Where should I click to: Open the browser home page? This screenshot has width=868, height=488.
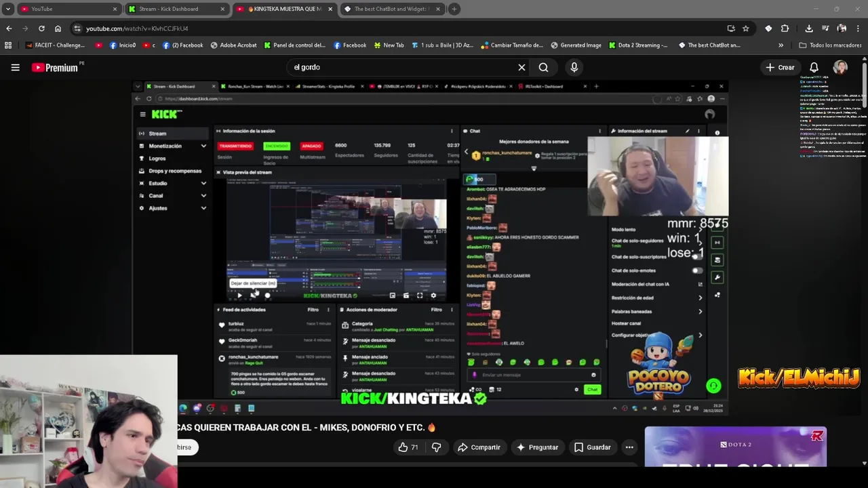[x=58, y=28]
